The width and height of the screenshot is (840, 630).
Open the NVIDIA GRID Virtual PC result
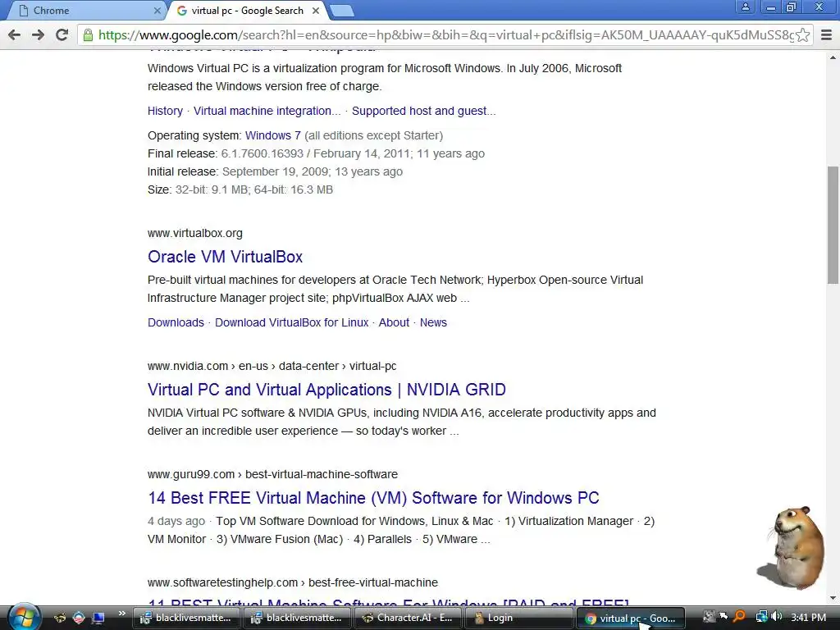coord(326,390)
